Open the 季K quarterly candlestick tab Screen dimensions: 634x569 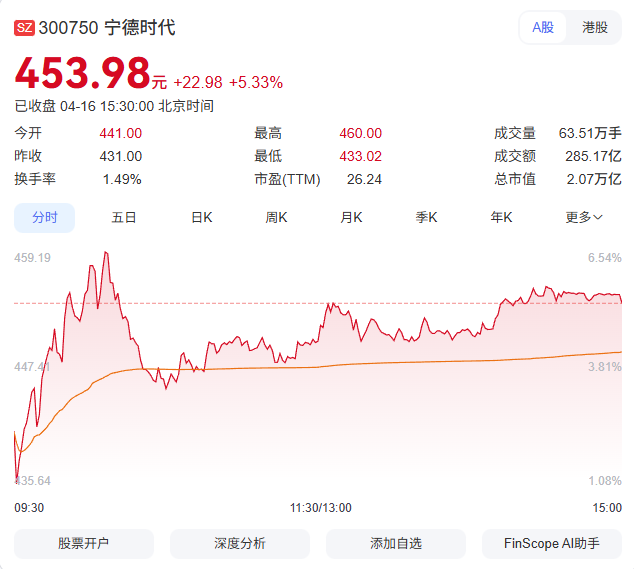pyautogui.click(x=427, y=217)
